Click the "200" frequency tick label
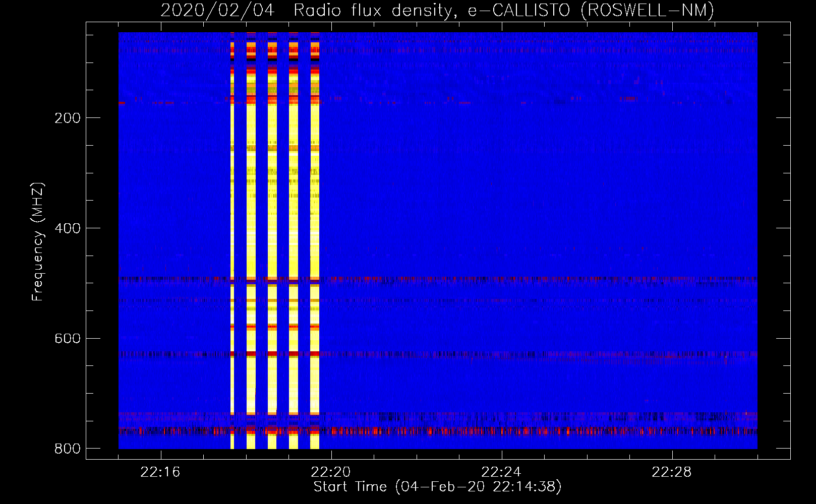Screen dimensions: 816x504 click(x=68, y=118)
